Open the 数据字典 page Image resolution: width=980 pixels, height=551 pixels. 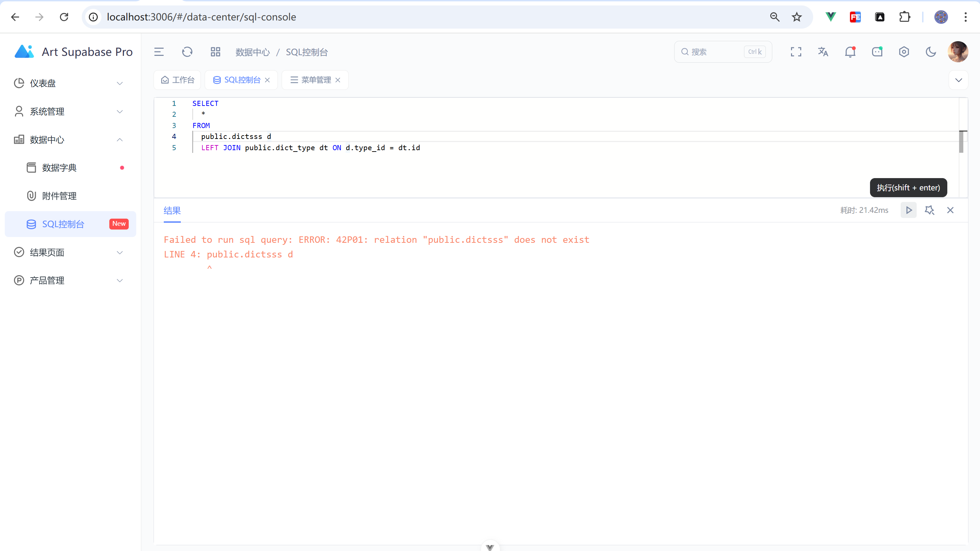[x=59, y=168]
